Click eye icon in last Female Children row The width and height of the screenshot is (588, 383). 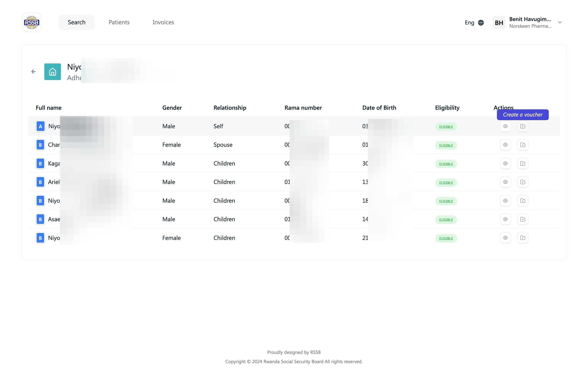coord(505,238)
